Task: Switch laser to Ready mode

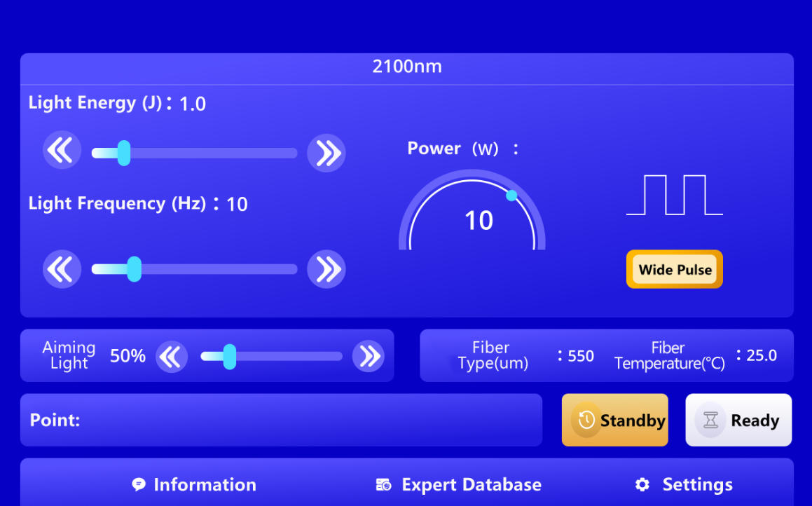Action: pyautogui.click(x=738, y=420)
